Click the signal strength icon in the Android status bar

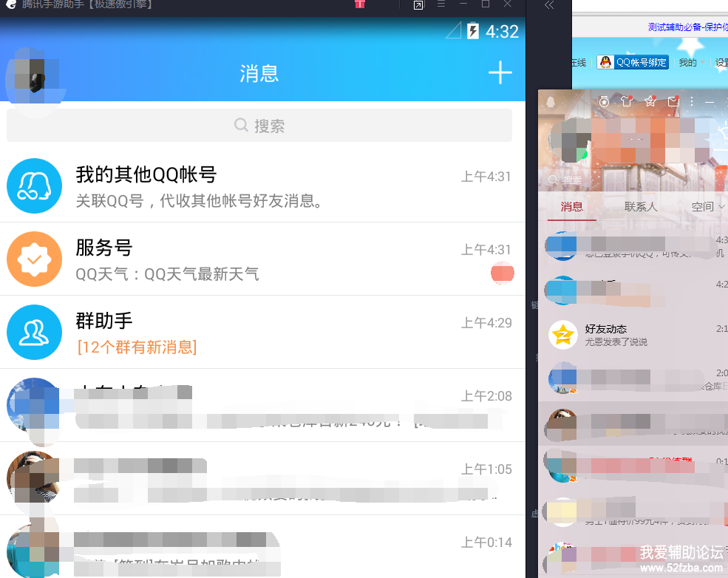click(453, 30)
